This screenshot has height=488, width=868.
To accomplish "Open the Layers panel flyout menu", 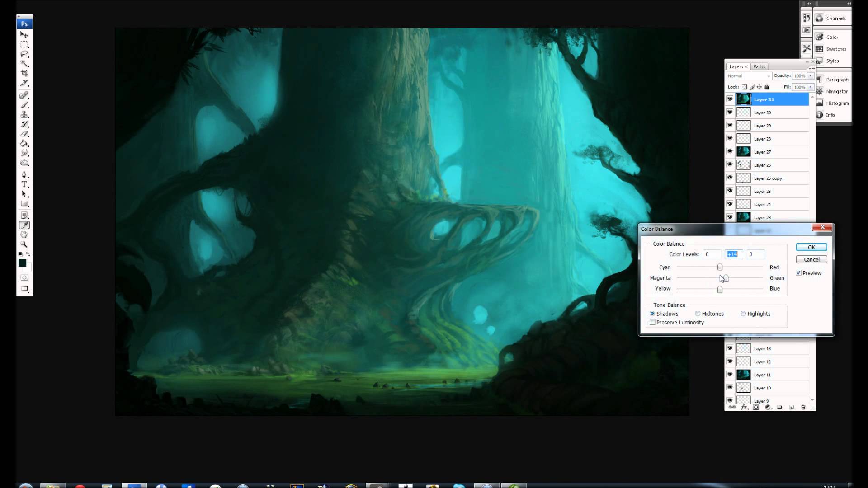I will [x=812, y=68].
